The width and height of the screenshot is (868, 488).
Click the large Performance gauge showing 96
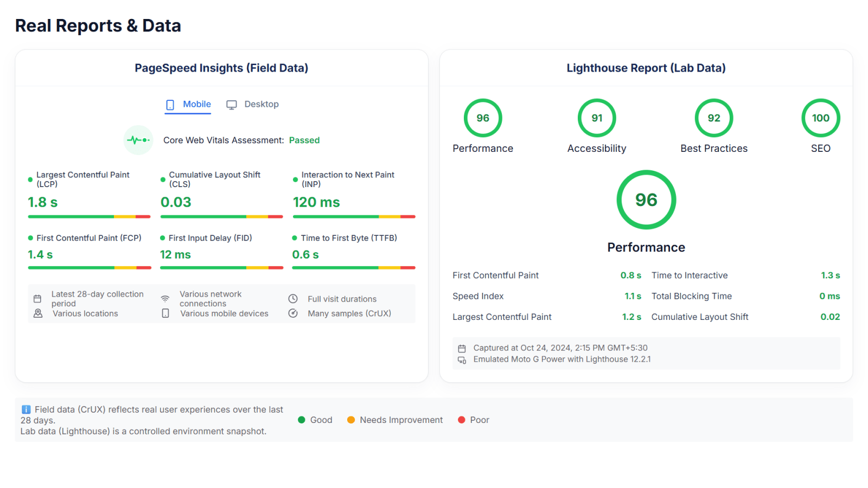click(x=646, y=200)
